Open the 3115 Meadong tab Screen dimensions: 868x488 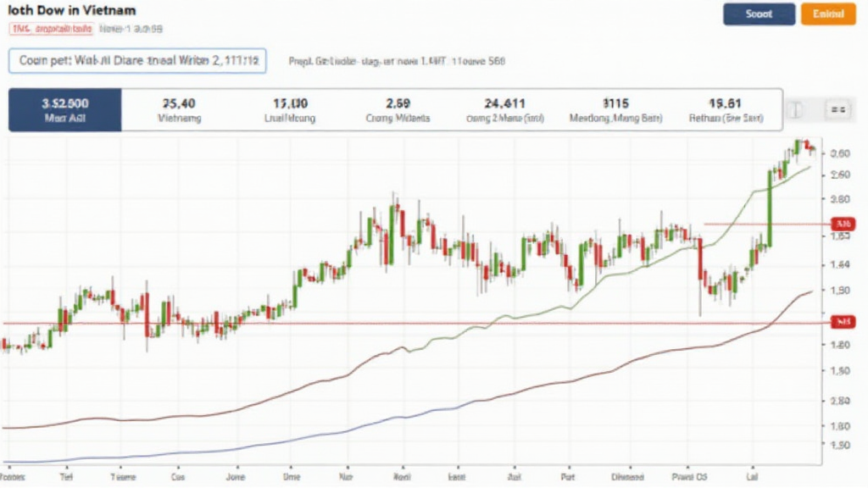click(x=615, y=110)
